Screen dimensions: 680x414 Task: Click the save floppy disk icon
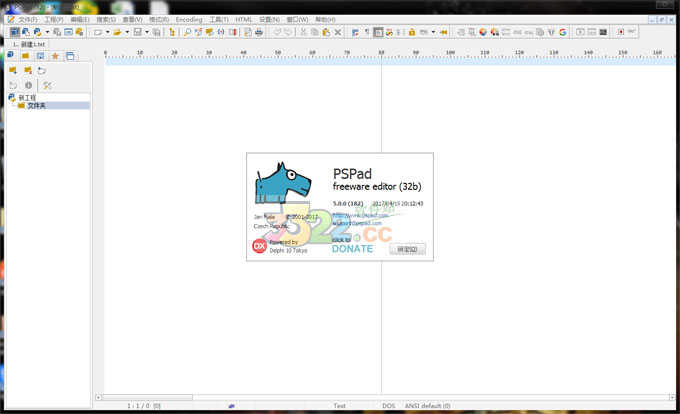coord(137,32)
